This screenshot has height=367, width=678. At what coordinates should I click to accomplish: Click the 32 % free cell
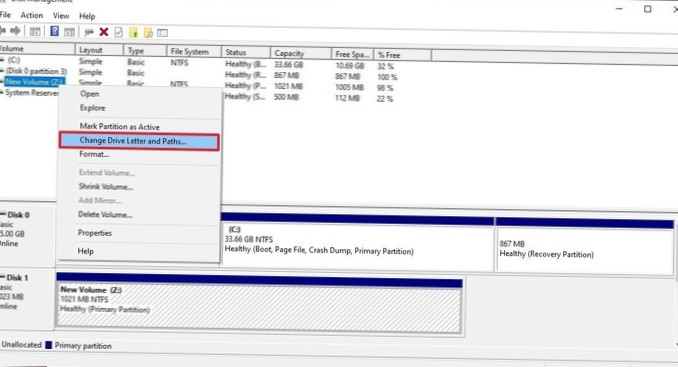coord(385,67)
